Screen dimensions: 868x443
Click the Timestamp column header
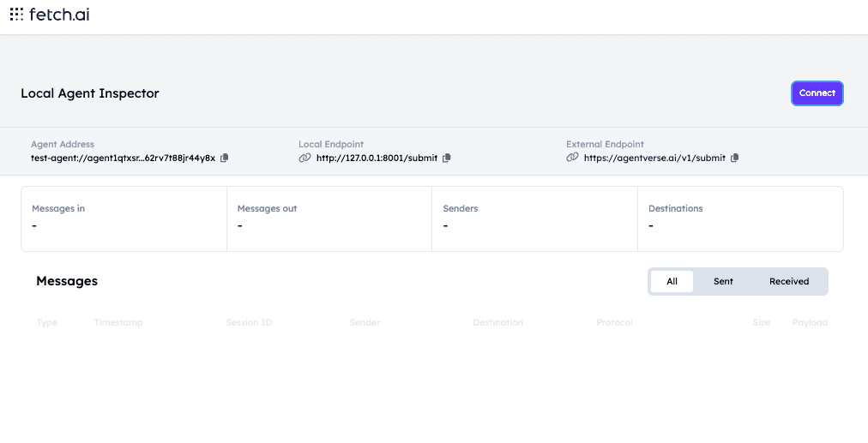(118, 323)
